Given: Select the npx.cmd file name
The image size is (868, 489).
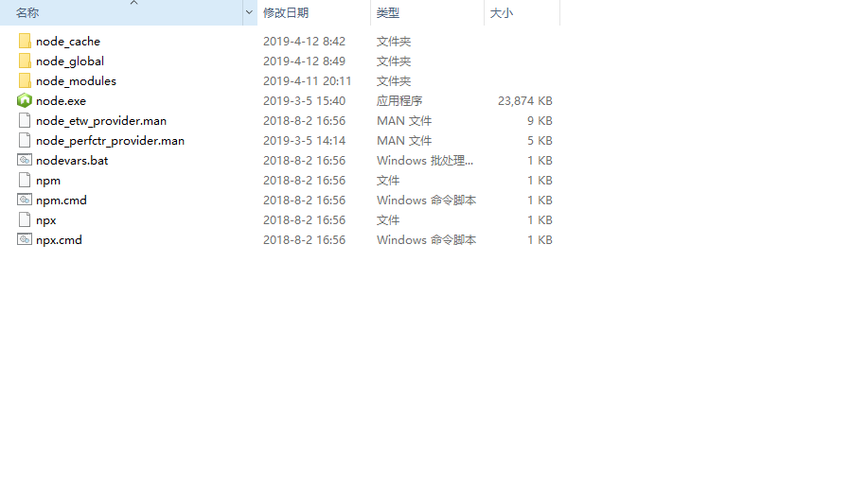Looking at the screenshot, I should point(59,240).
